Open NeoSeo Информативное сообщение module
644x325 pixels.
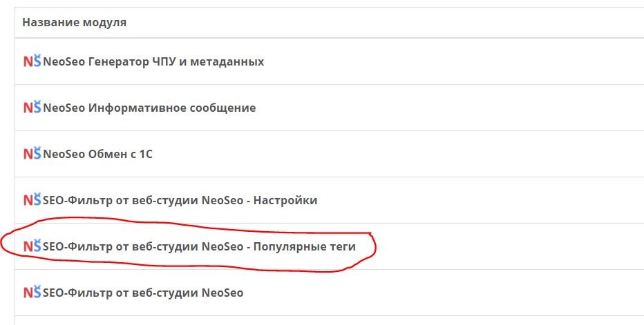click(x=149, y=108)
